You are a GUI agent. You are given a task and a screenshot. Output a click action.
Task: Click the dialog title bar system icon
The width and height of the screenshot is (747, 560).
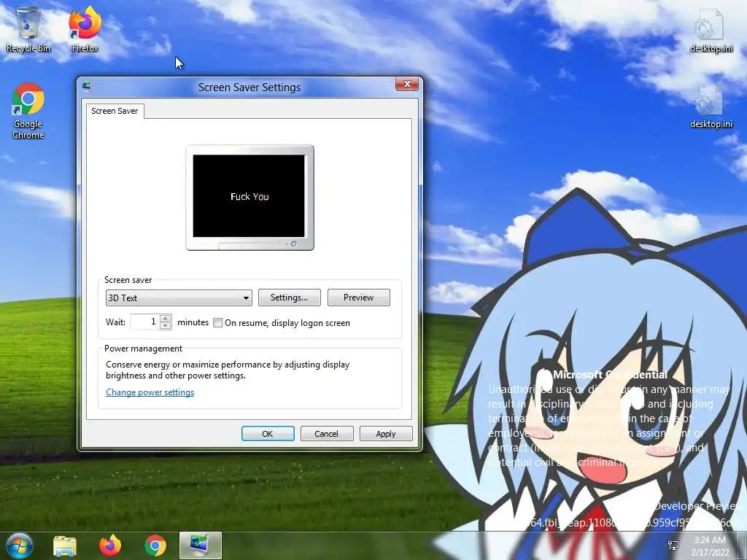tap(87, 87)
